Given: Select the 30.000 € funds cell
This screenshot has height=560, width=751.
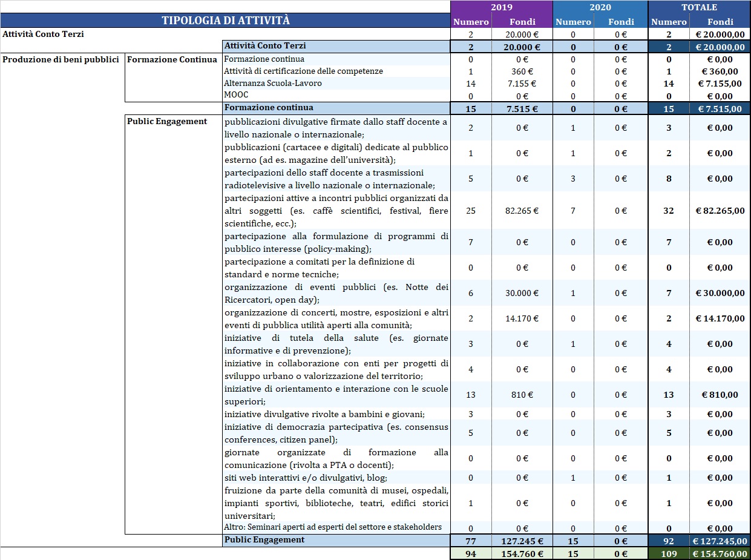Looking at the screenshot, I should click(x=522, y=293).
